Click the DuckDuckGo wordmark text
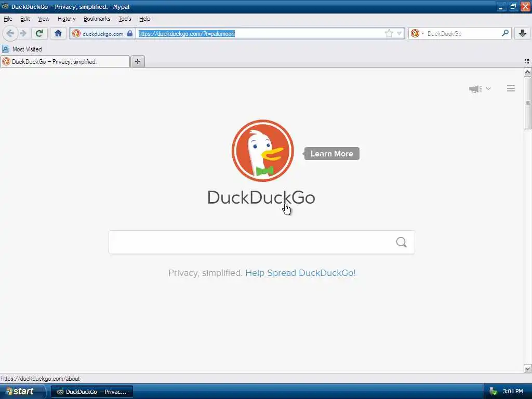 coord(261,197)
